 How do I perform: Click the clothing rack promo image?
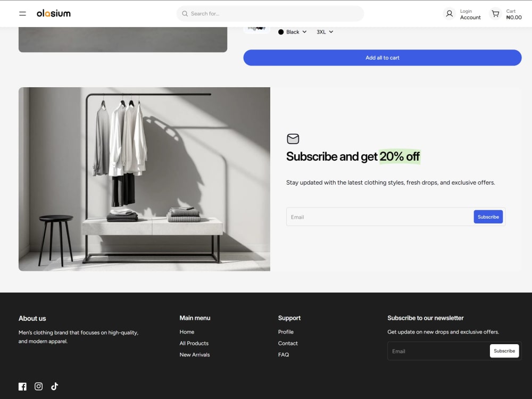[145, 179]
